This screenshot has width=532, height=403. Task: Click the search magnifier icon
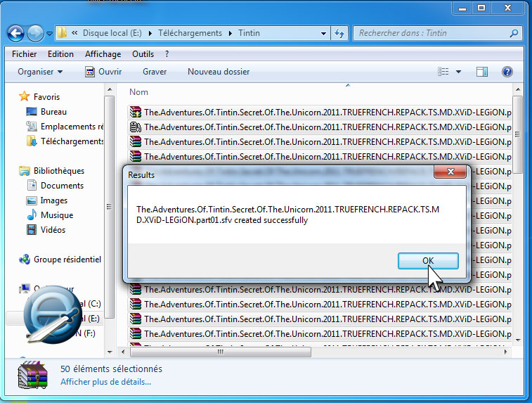coord(514,33)
